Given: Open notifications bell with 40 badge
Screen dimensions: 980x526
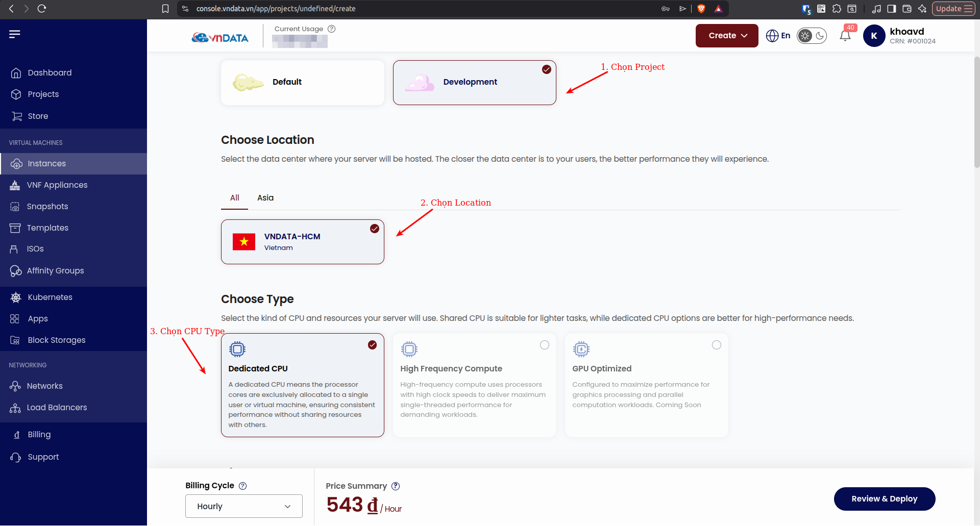Looking at the screenshot, I should click(845, 35).
